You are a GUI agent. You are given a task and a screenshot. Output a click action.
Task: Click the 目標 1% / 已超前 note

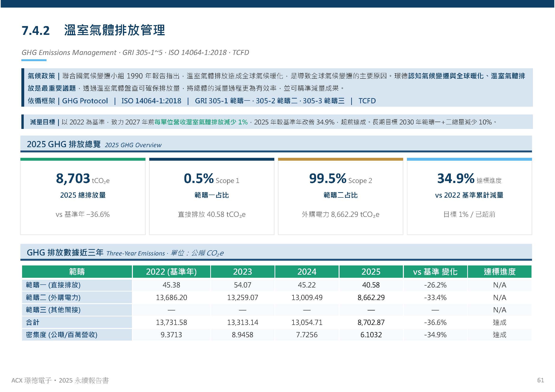coord(469,214)
